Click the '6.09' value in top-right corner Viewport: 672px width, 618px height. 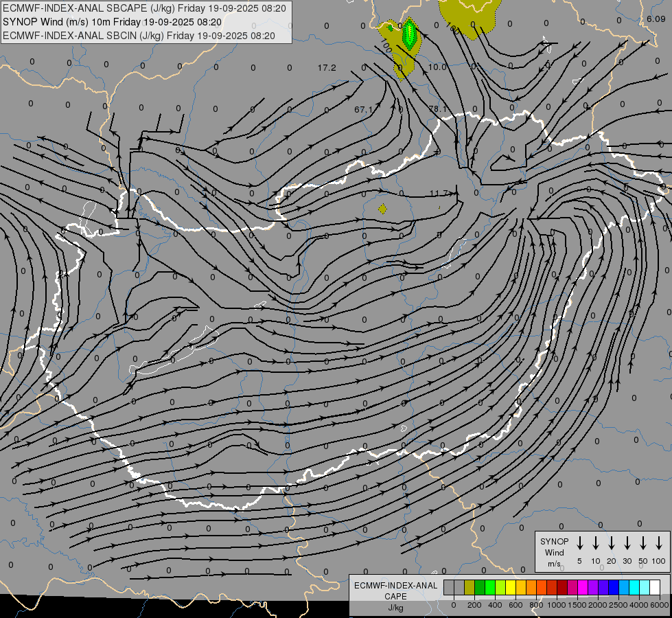click(x=656, y=19)
